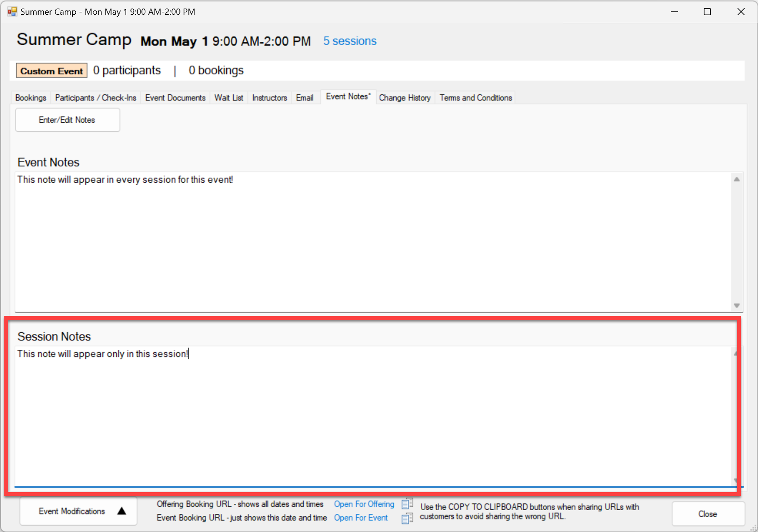Follow the Open For Offering link
The height and width of the screenshot is (532, 758).
[364, 504]
